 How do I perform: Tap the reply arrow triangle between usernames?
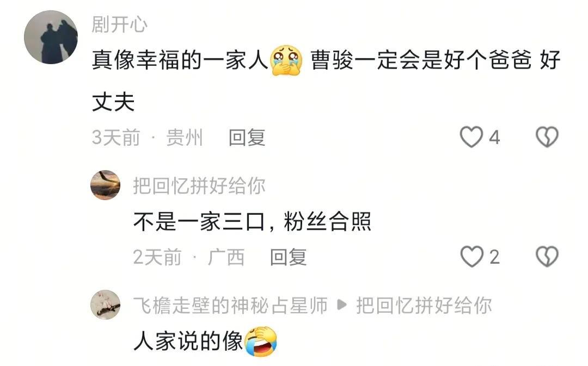click(341, 305)
